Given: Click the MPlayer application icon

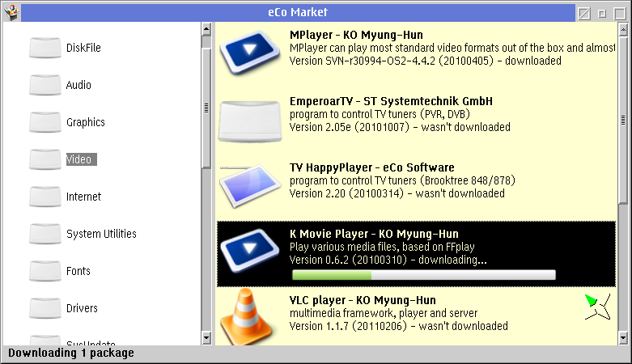Looking at the screenshot, I should pos(250,52).
